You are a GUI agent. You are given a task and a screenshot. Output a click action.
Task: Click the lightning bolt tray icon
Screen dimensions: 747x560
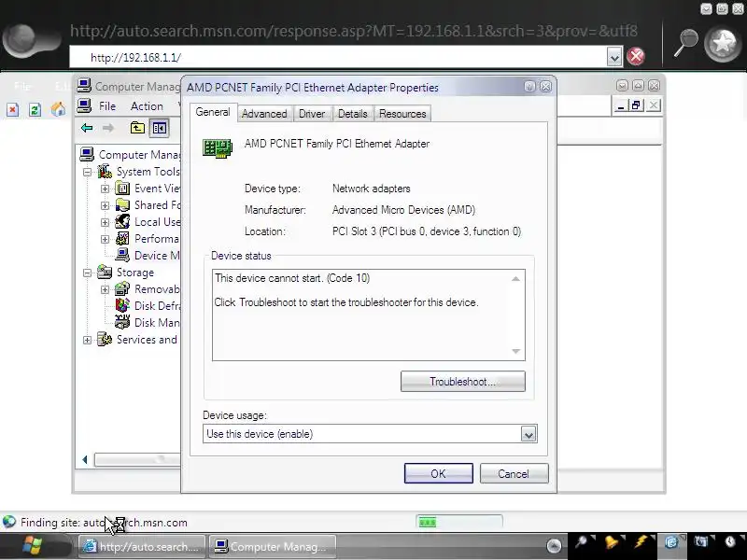[641, 542]
